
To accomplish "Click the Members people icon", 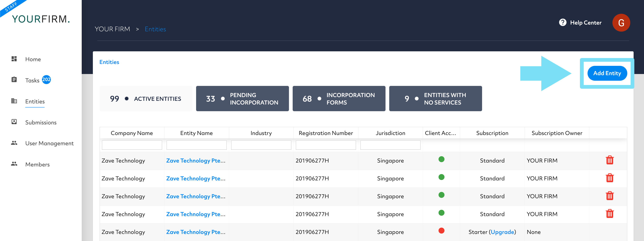I will point(14,164).
